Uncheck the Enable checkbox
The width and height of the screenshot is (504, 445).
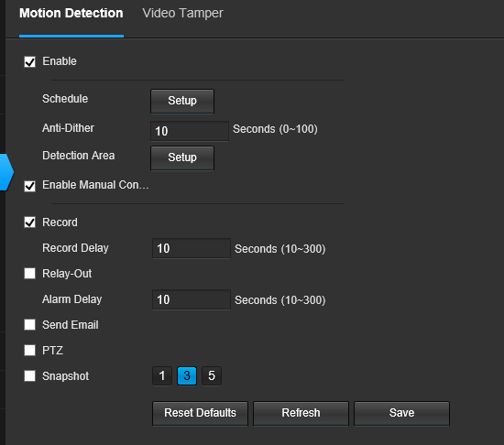(x=30, y=61)
